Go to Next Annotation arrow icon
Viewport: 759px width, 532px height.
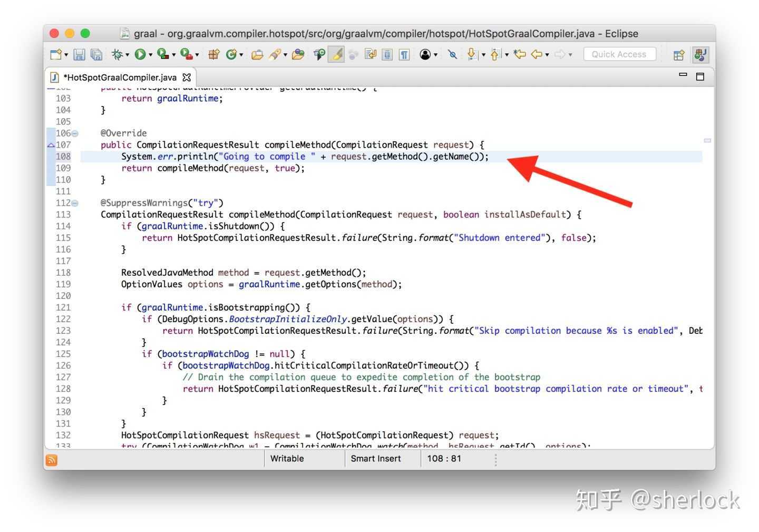(x=472, y=54)
